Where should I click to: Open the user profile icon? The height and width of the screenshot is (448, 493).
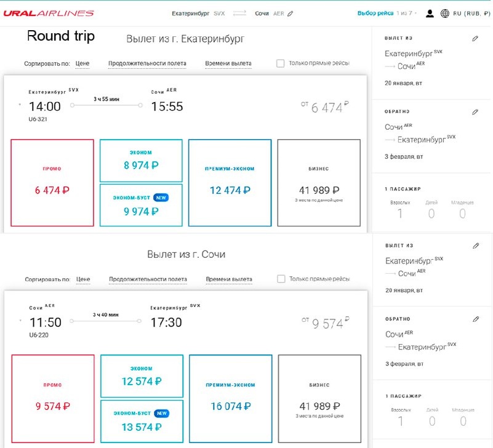[430, 13]
